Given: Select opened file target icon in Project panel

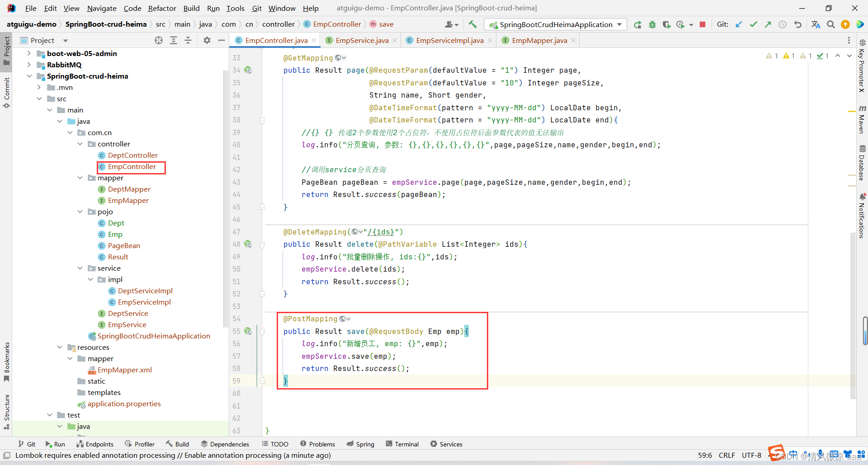Looking at the screenshot, I should point(159,40).
